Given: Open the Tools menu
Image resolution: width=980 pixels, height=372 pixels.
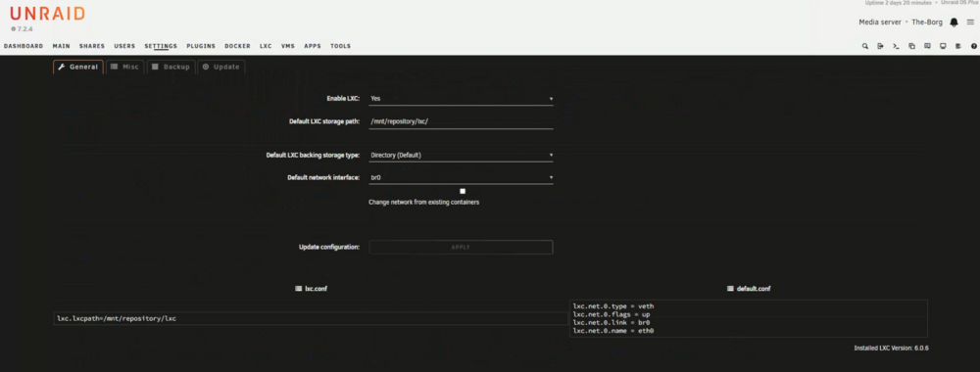Looking at the screenshot, I should 341,46.
